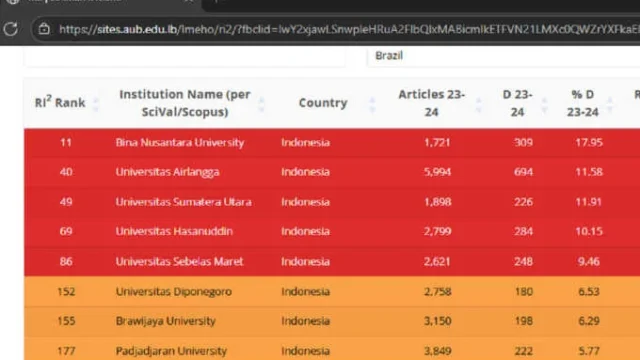Sort table by Institution Name arrows
The width and height of the screenshot is (640, 360).
coord(262,103)
